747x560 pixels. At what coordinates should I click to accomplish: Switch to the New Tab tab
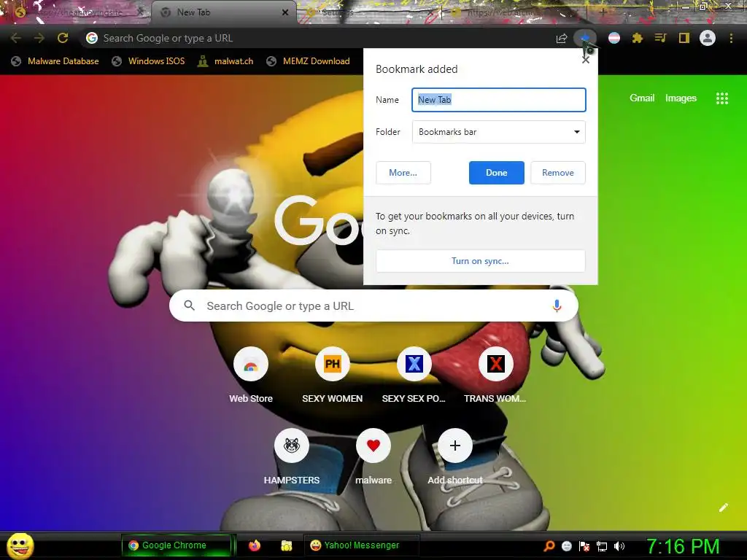(224, 12)
